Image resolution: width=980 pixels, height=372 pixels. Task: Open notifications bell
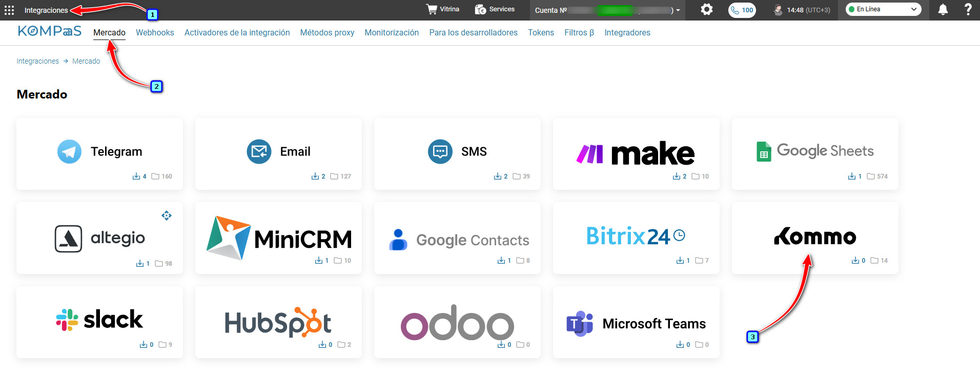coord(943,10)
